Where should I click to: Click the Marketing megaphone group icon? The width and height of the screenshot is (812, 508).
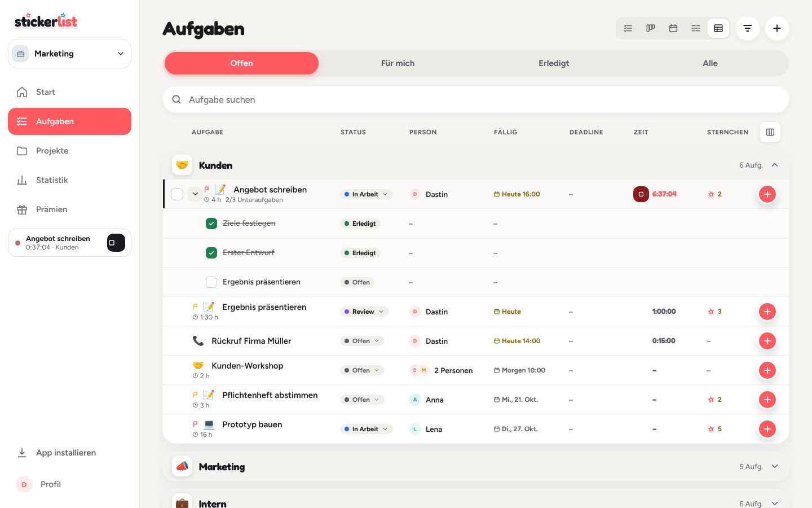pyautogui.click(x=182, y=467)
